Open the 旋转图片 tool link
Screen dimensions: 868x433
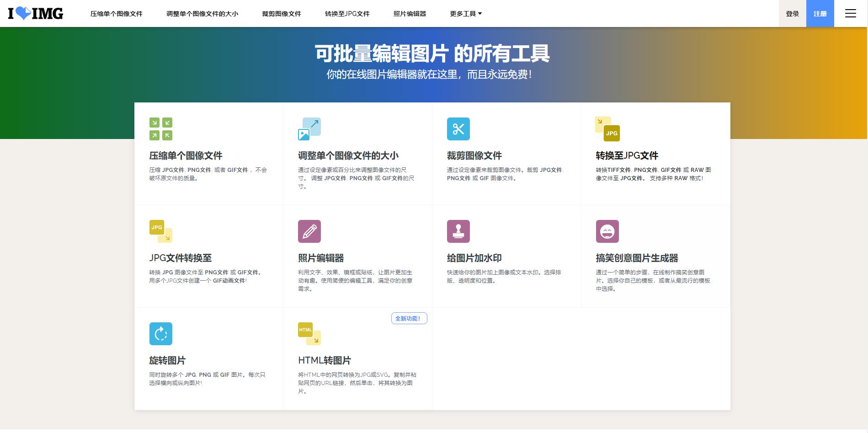click(x=167, y=360)
